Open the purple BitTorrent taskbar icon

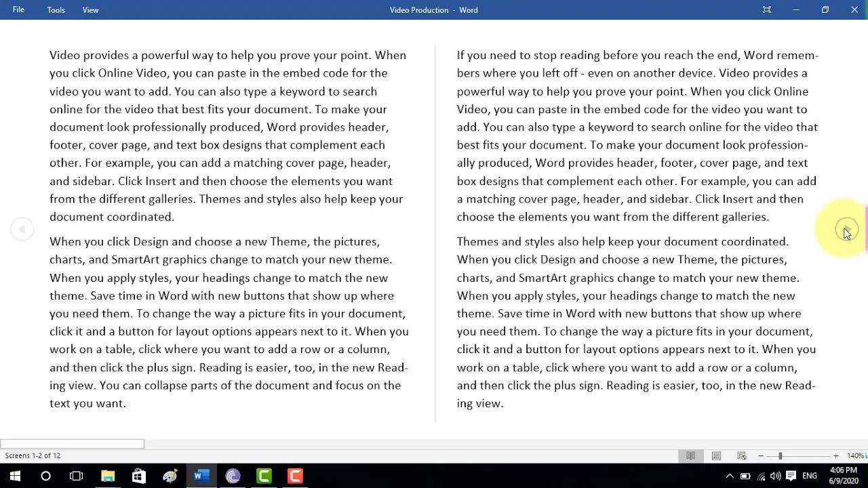pos(233,476)
